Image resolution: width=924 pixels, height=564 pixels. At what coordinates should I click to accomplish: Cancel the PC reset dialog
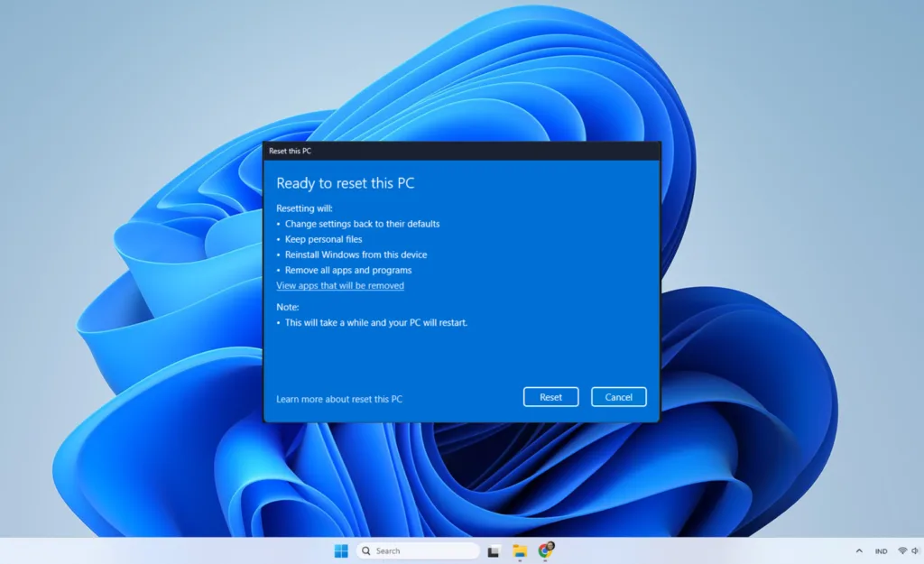(618, 397)
